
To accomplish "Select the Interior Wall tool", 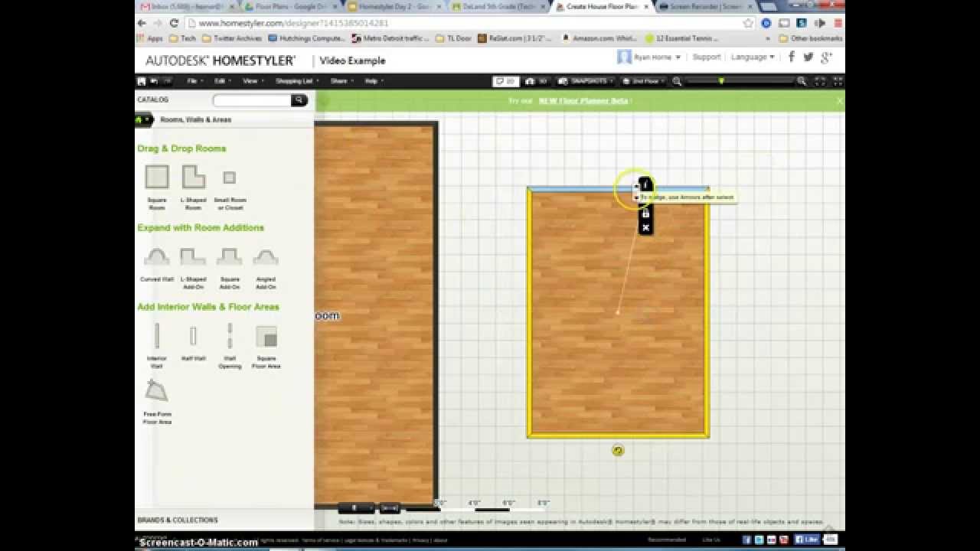I will click(x=157, y=336).
